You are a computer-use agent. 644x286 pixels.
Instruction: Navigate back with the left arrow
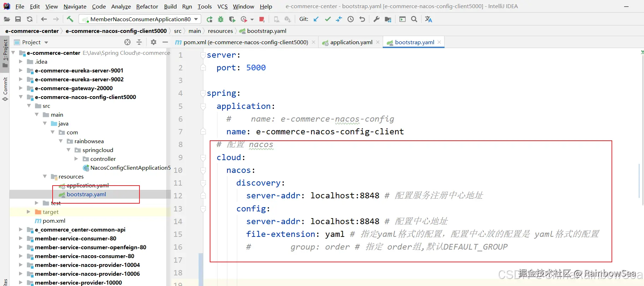44,19
